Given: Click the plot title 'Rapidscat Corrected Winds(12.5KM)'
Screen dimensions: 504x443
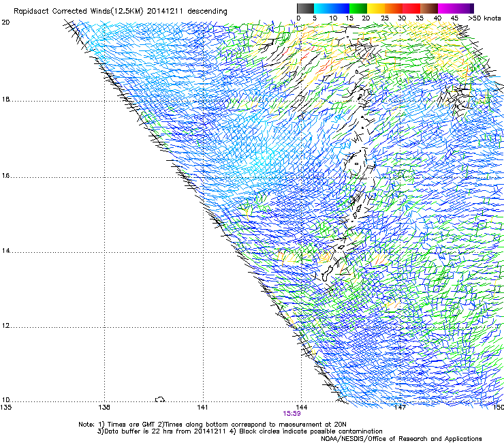Looking at the screenshot, I should tap(78, 12).
